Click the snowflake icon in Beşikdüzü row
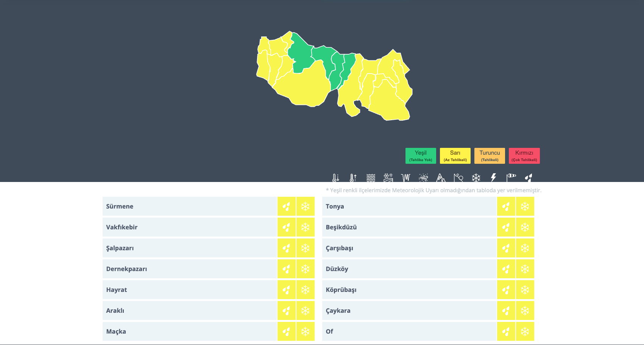The image size is (644, 345). pos(525,227)
